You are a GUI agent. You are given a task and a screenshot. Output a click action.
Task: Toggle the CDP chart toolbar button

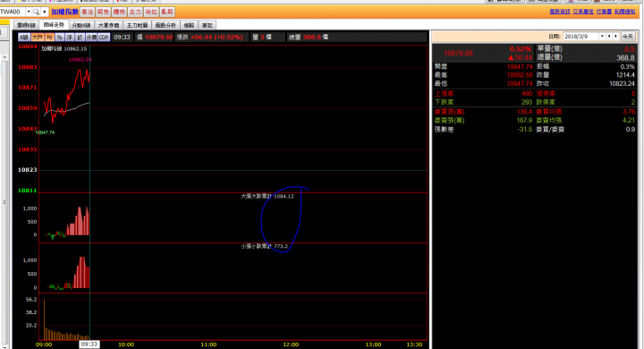click(104, 37)
